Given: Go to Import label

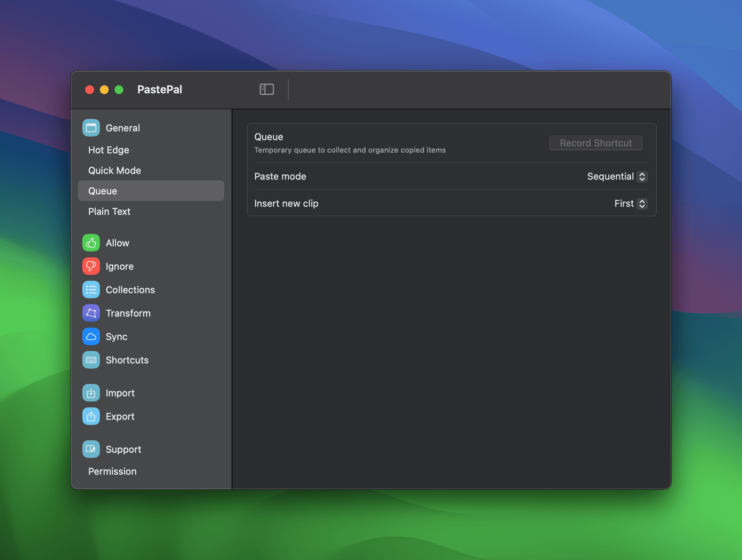Looking at the screenshot, I should pyautogui.click(x=120, y=393).
